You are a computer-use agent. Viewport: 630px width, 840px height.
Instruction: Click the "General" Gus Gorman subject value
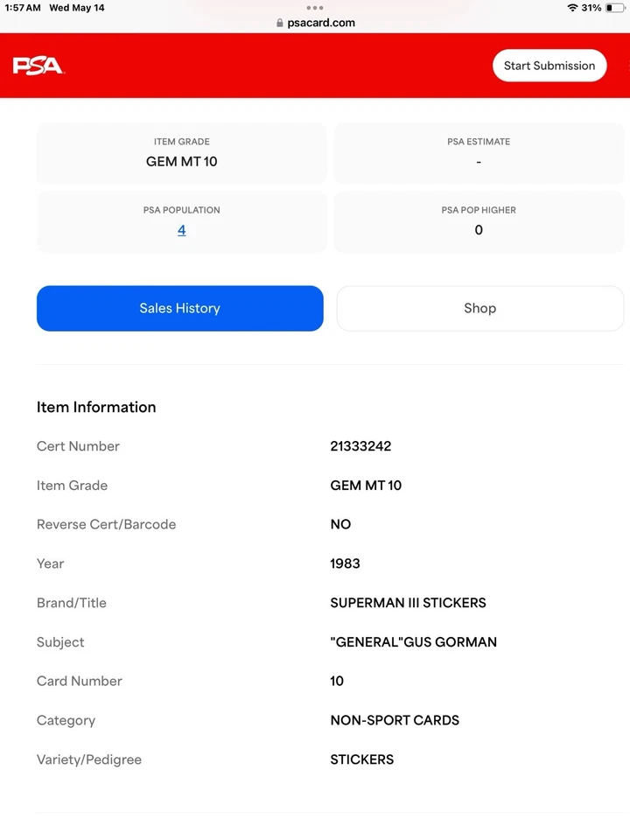pos(413,642)
